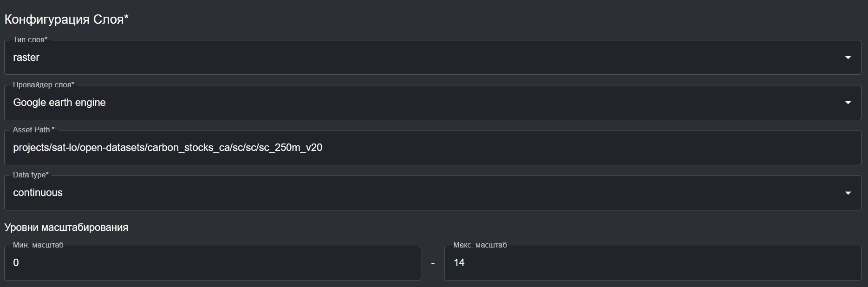Click the Тип слоя dropdown arrow
Viewport: 868px width, 287px height.
848,58
